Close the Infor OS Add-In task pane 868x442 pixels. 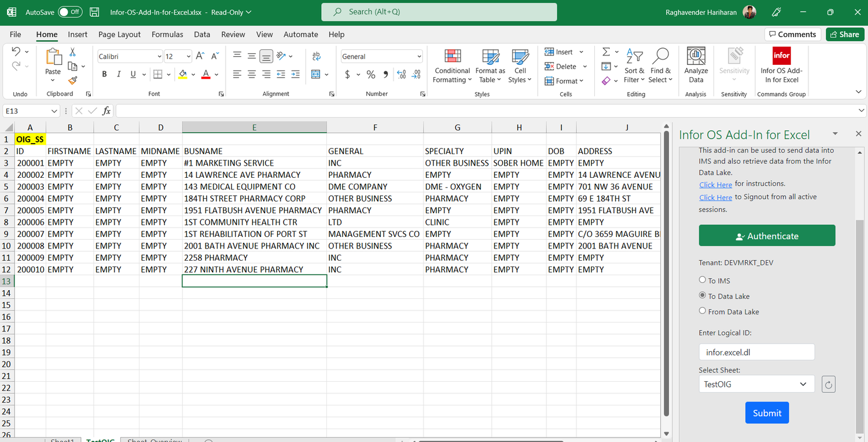point(858,134)
